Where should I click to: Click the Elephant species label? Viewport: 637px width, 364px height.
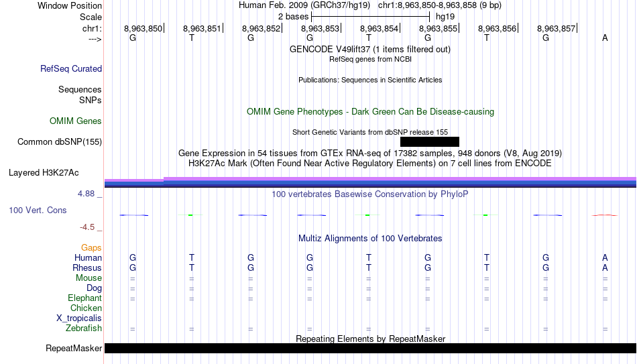pos(84,298)
